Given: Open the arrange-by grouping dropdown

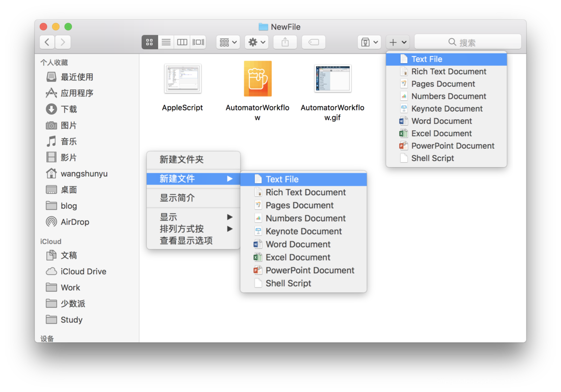Looking at the screenshot, I should click(x=228, y=42).
